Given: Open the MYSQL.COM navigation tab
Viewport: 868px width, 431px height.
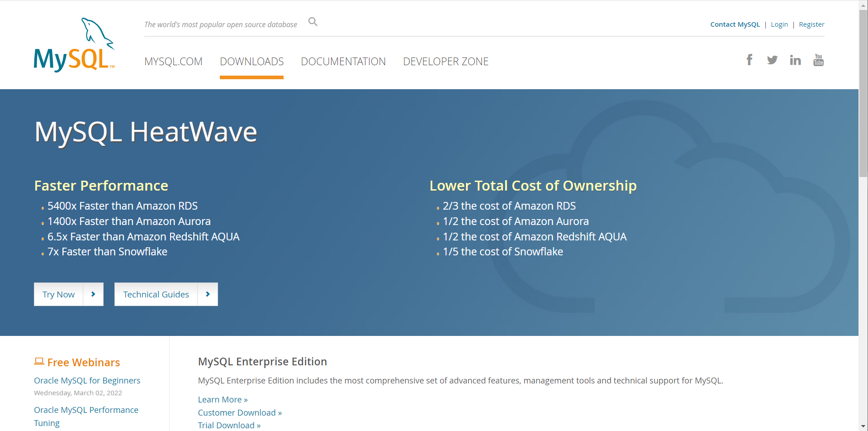Looking at the screenshot, I should coord(173,62).
